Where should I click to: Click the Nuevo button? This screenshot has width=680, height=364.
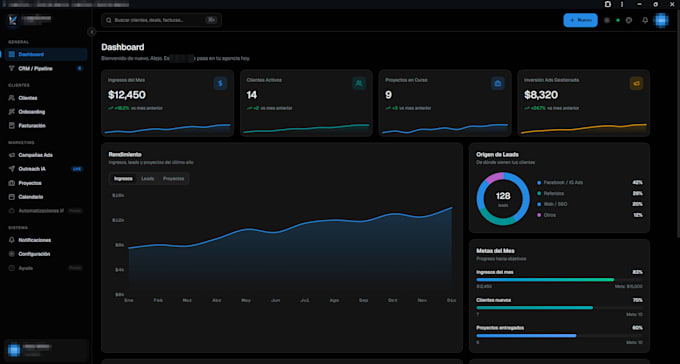[x=580, y=20]
